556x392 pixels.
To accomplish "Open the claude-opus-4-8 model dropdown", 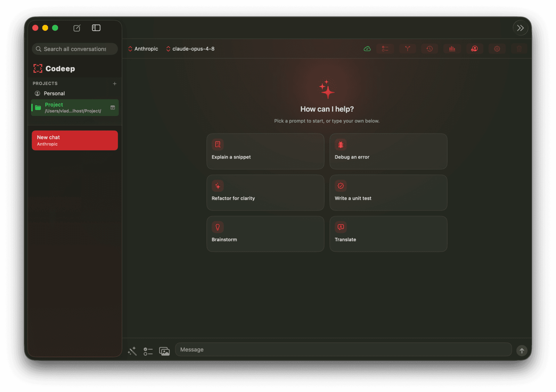I will click(x=190, y=49).
